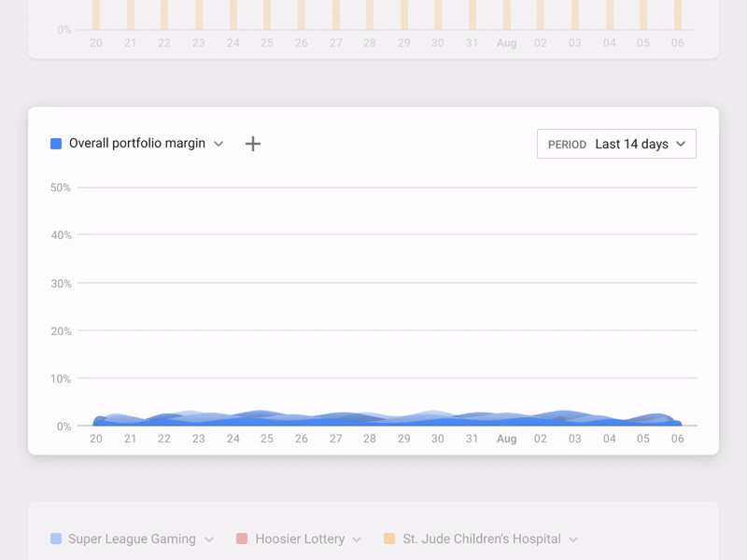Click the Aug label on margin chart axis
Image resolution: width=747 pixels, height=560 pixels.
506,439
